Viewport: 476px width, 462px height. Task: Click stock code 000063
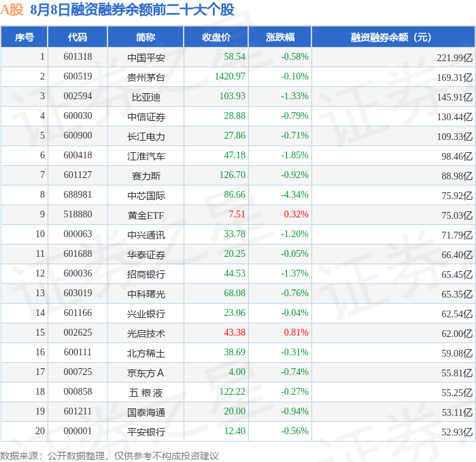pyautogui.click(x=78, y=234)
